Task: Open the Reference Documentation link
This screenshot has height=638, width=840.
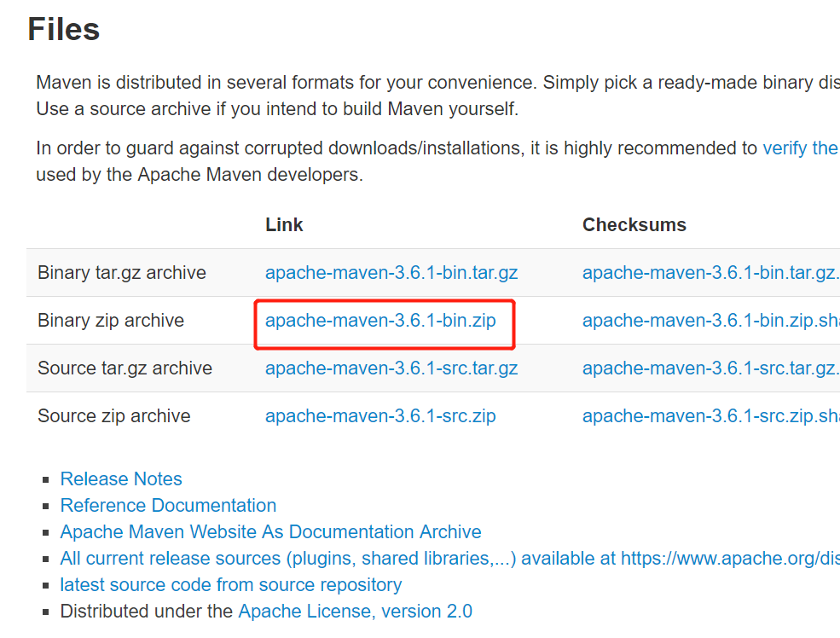Action: pos(167,505)
